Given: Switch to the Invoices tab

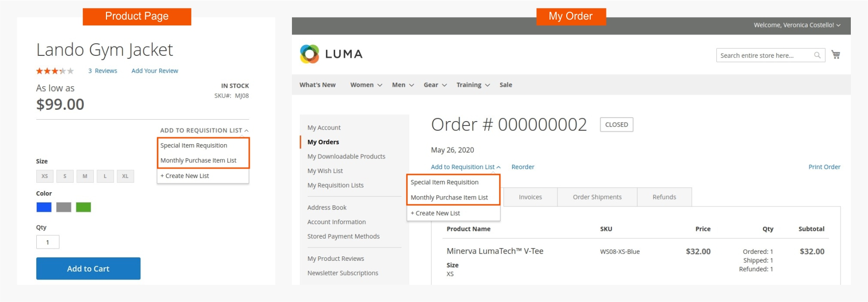Looking at the screenshot, I should (530, 197).
